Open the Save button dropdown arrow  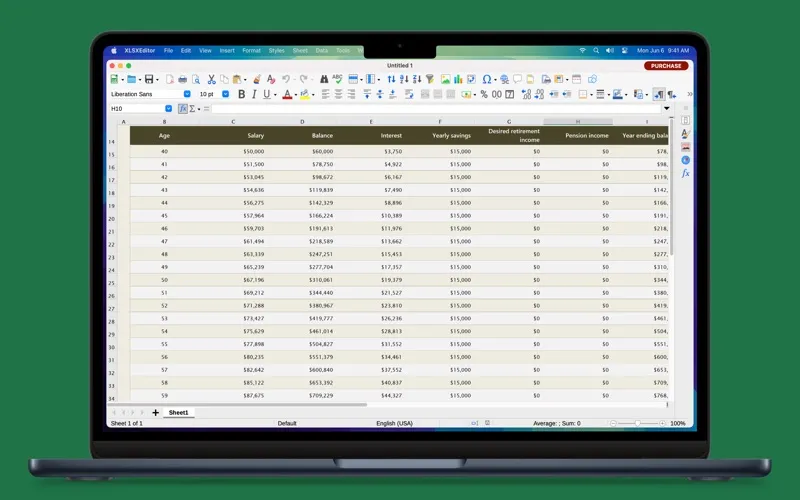[157, 80]
